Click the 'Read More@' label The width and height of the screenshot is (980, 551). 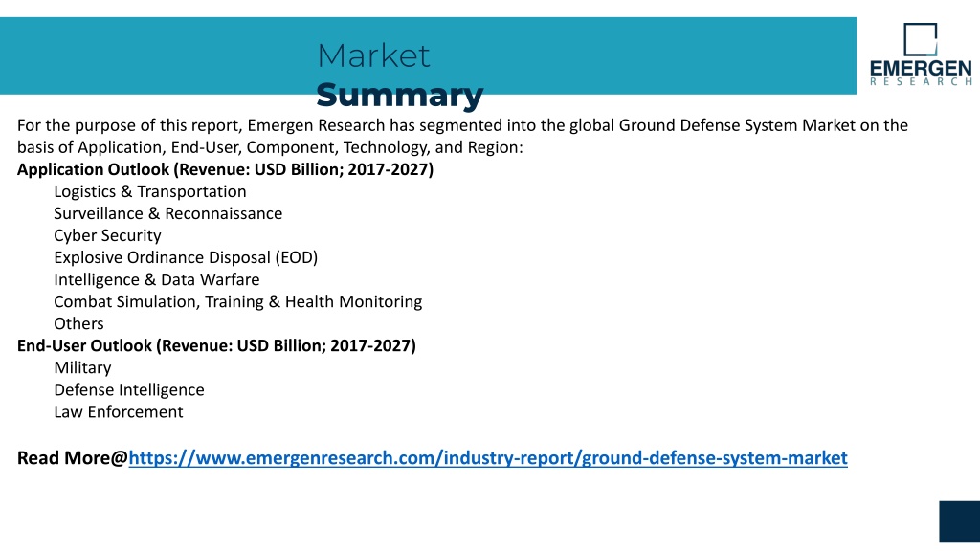coord(73,458)
